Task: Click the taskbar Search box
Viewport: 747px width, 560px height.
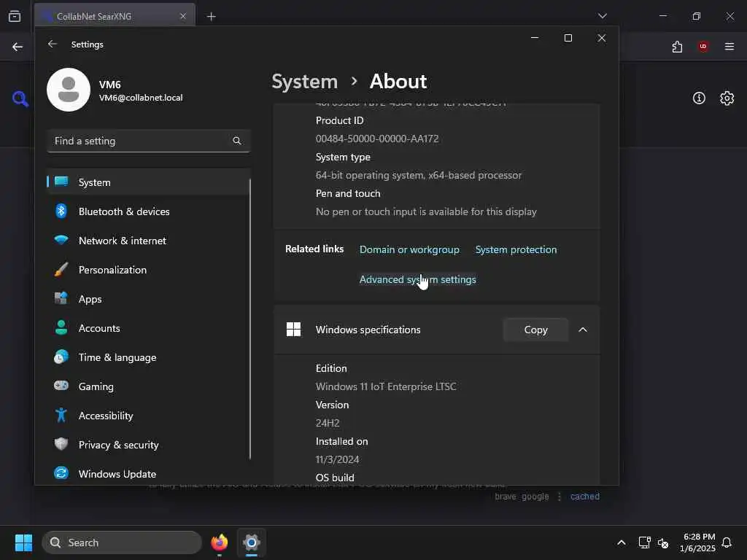Action: tap(122, 542)
